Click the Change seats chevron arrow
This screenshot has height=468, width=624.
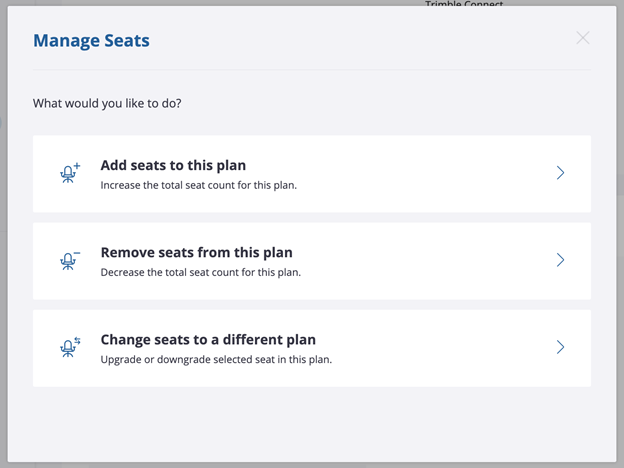point(560,347)
